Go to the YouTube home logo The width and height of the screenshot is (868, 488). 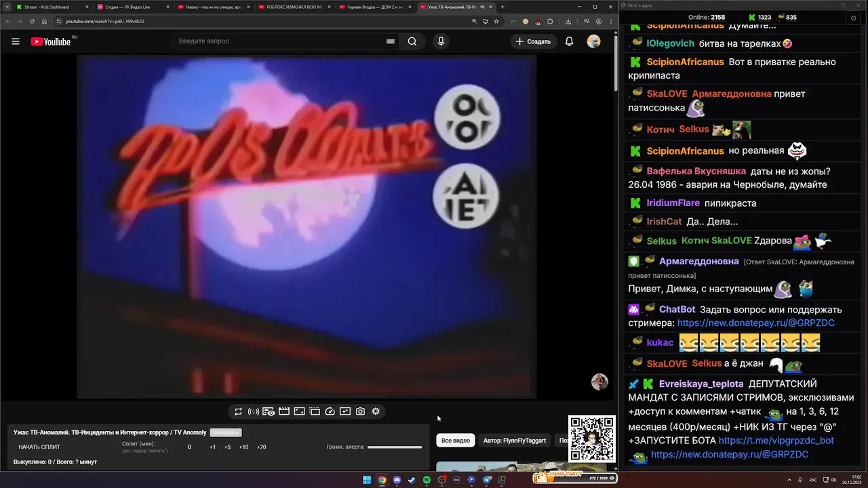tap(51, 41)
